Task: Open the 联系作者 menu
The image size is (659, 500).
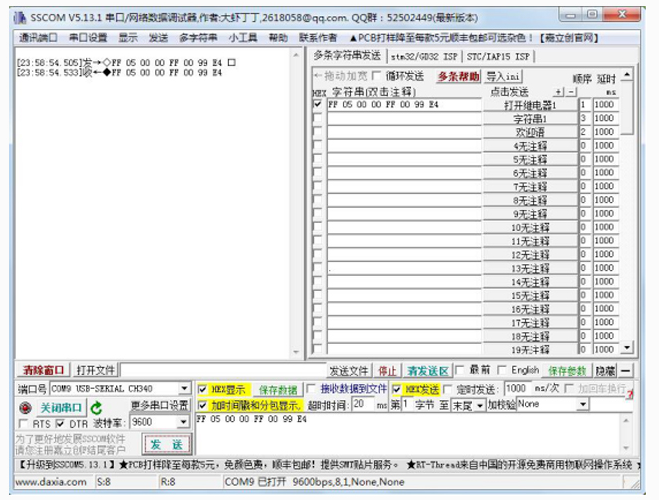Action: 318,38
